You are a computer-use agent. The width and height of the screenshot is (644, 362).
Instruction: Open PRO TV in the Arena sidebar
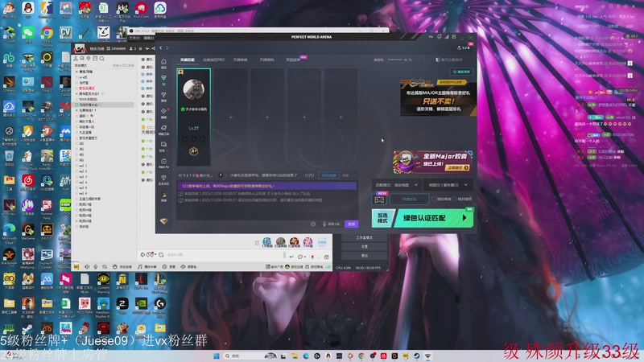(x=163, y=163)
